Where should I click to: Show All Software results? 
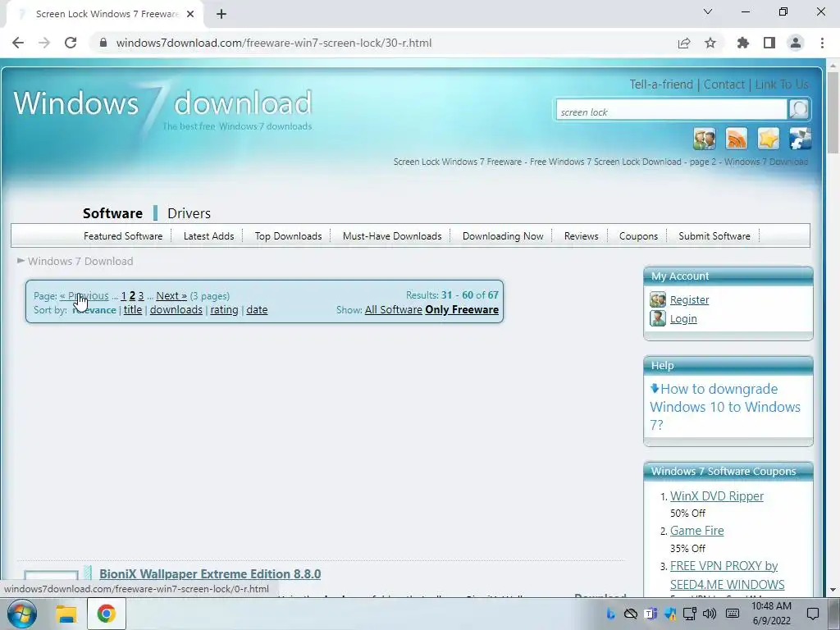click(393, 309)
